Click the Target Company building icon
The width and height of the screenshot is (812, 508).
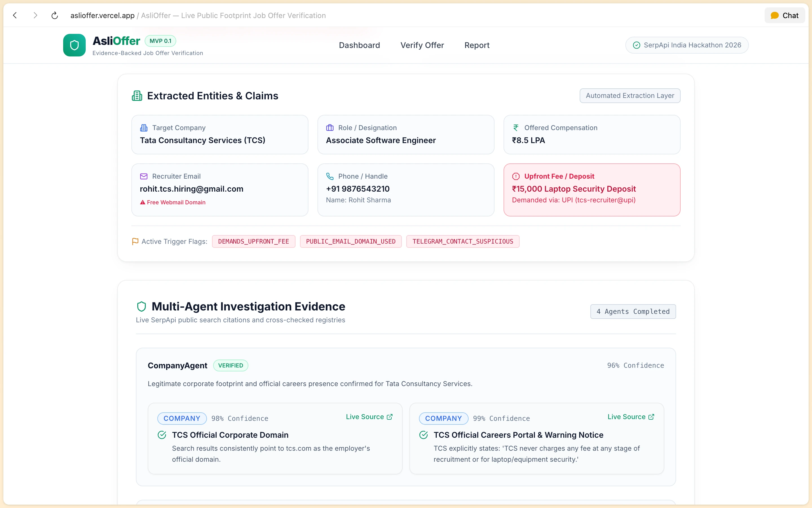click(x=144, y=128)
